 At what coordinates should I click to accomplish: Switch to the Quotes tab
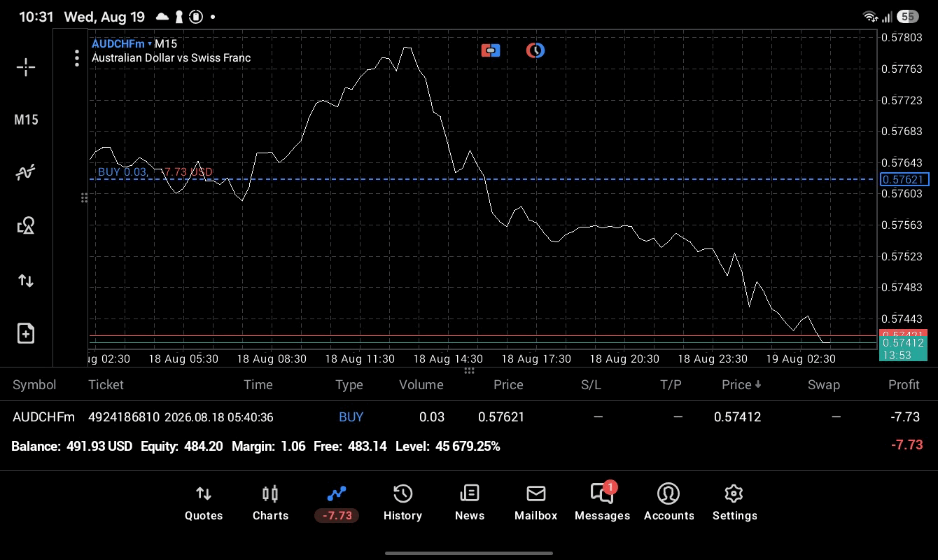click(204, 503)
